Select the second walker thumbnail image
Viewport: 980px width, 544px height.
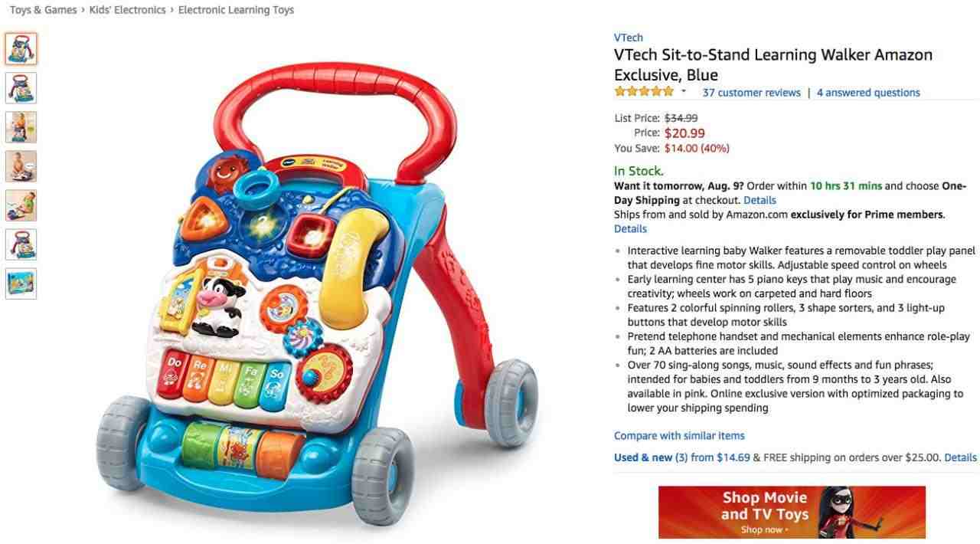click(x=21, y=88)
